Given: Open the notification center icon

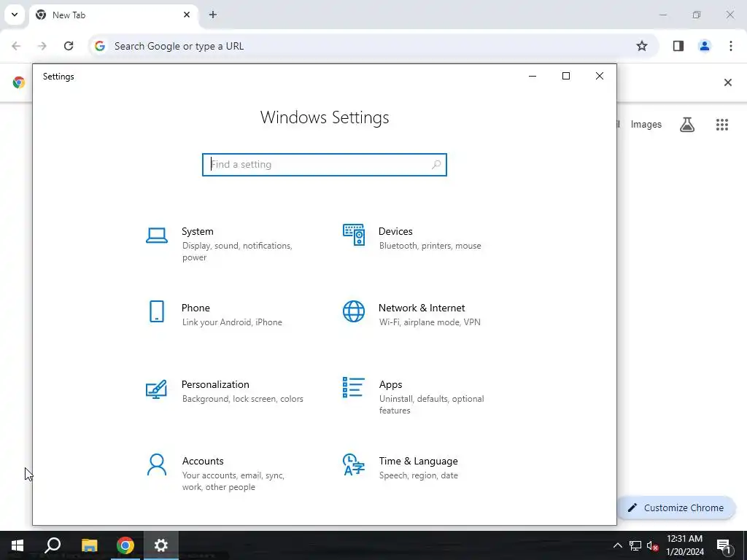Looking at the screenshot, I should point(724,545).
